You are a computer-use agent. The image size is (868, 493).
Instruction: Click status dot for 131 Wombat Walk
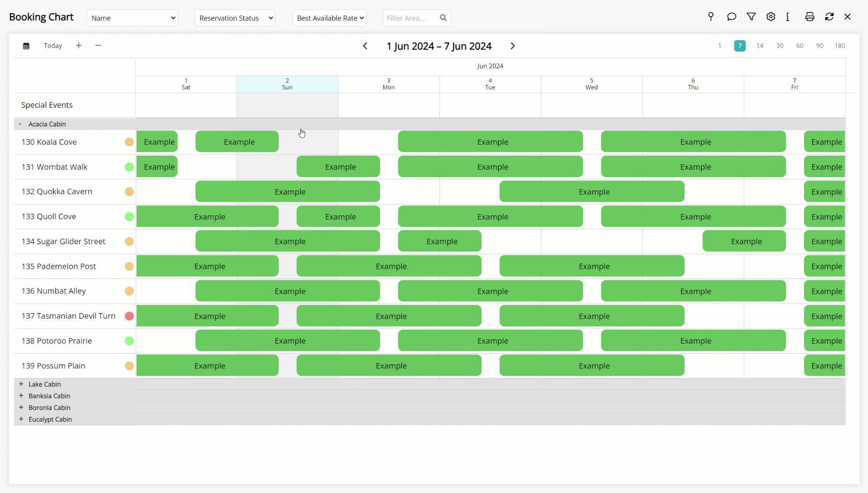click(x=129, y=167)
